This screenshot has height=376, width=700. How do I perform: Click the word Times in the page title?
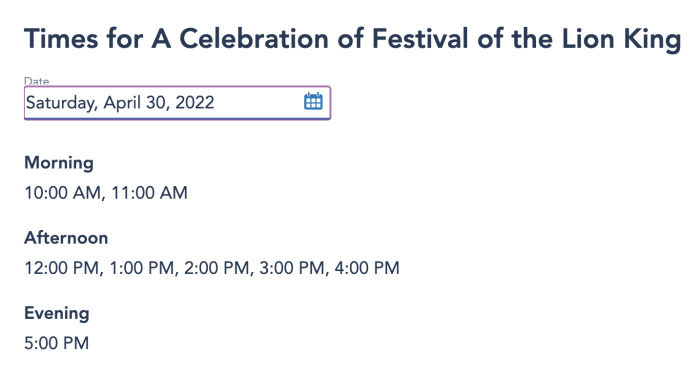coord(61,38)
